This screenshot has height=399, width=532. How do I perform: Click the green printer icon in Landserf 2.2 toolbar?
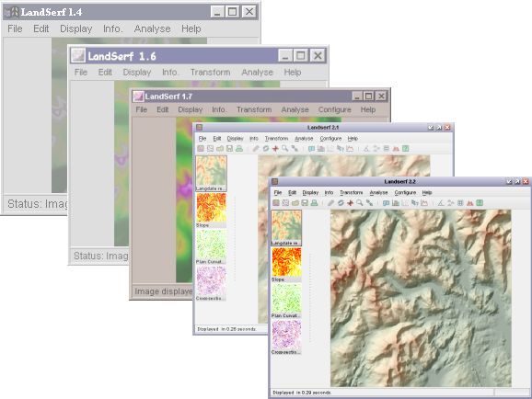point(315,203)
